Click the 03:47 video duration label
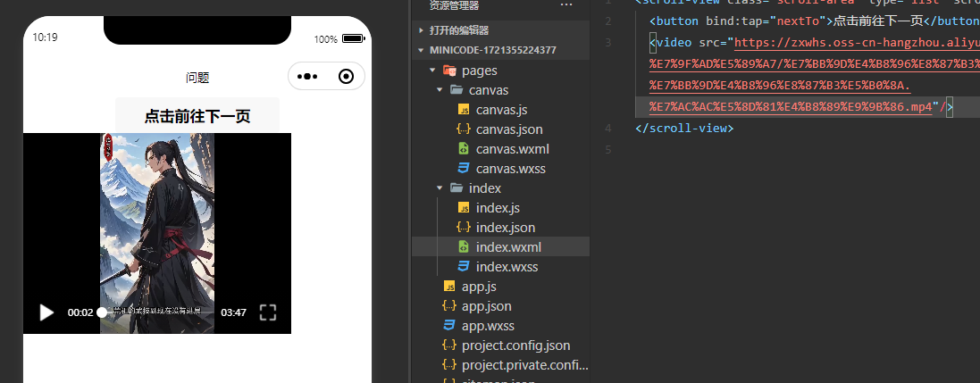This screenshot has width=980, height=383. 234,312
